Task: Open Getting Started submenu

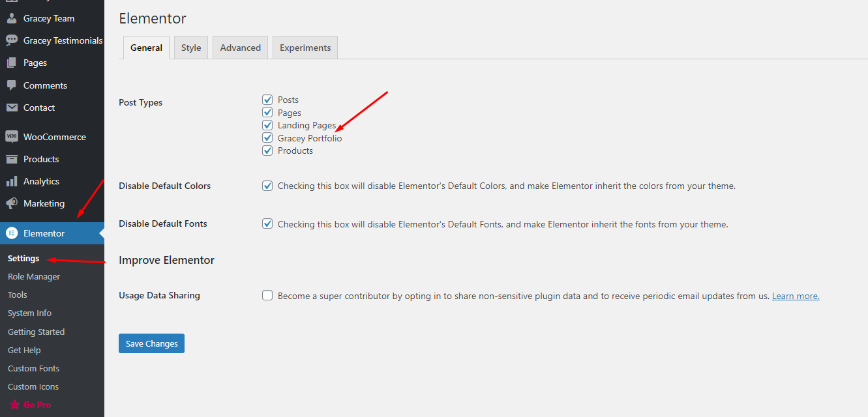Action: point(36,332)
